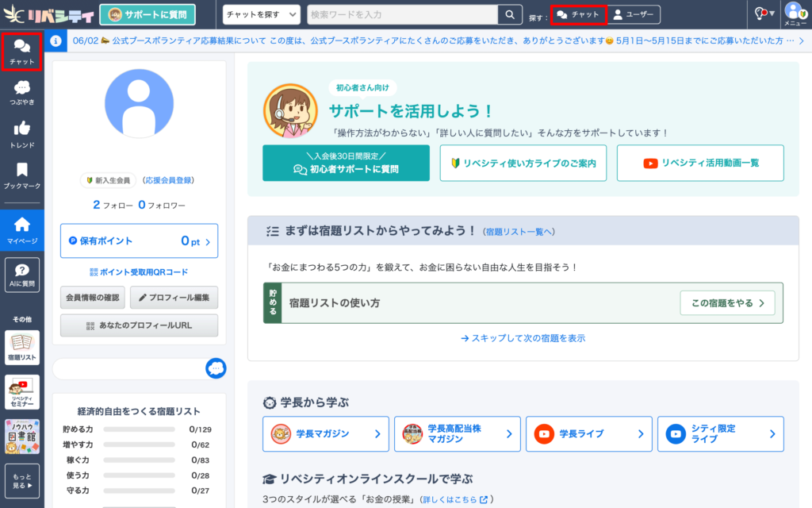The height and width of the screenshot is (508, 812).
Task: Open Chat from the left sidebar
Action: (21, 52)
